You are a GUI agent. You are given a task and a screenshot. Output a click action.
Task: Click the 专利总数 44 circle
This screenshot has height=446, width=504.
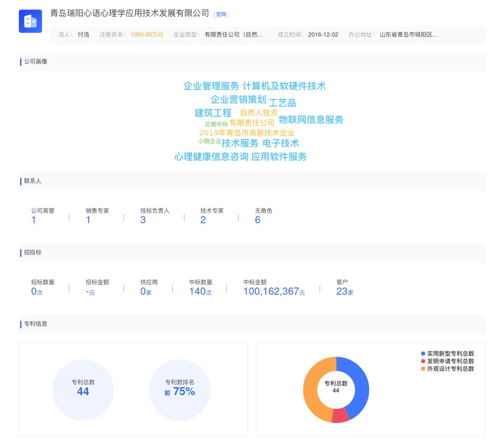(x=83, y=390)
